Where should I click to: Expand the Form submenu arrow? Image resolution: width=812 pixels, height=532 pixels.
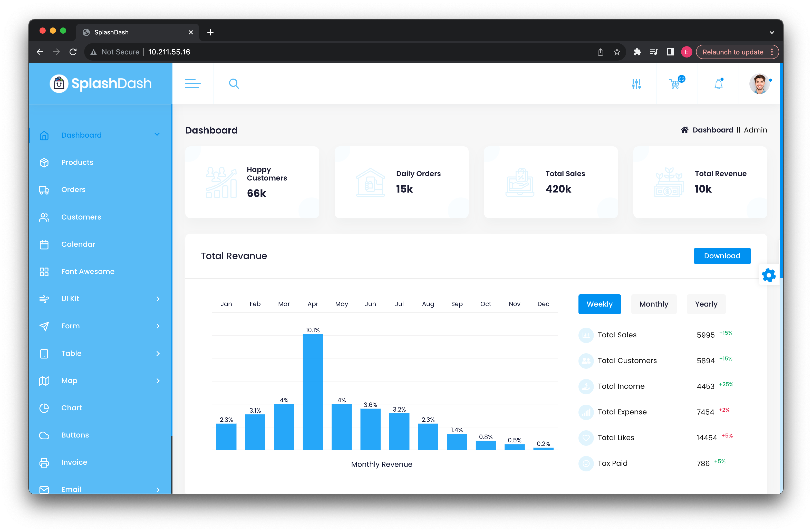(158, 326)
